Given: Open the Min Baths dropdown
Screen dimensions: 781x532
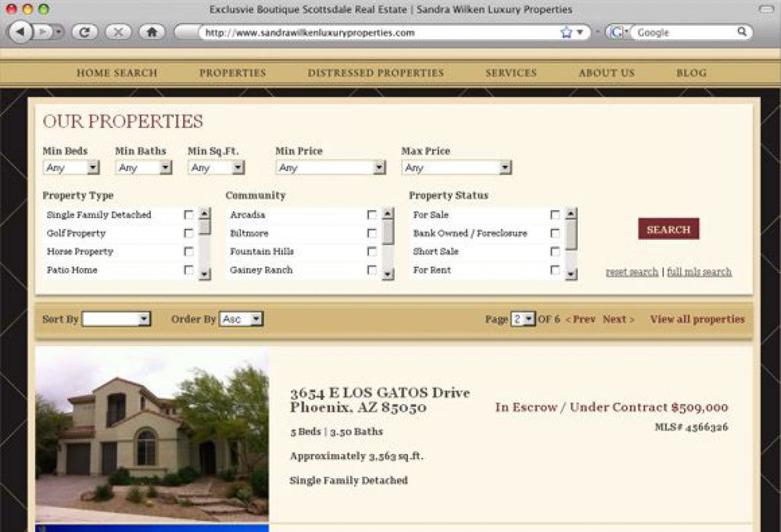Looking at the screenshot, I should pos(144,168).
